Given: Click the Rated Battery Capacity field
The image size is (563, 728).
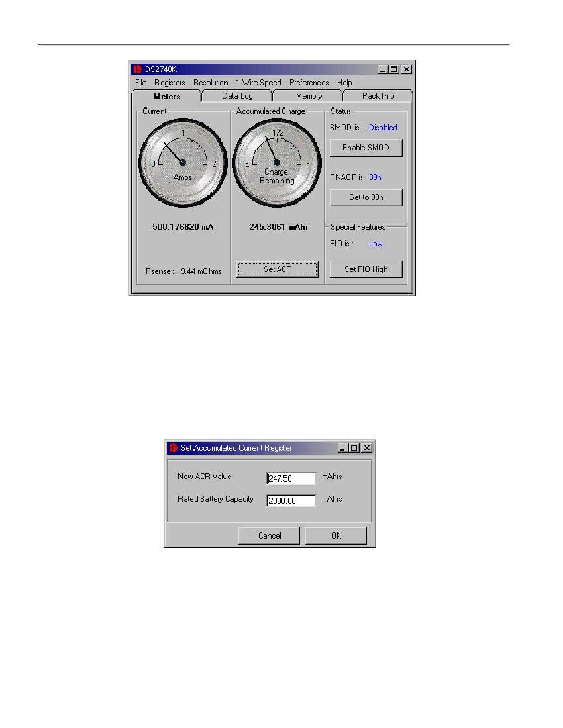Looking at the screenshot, I should tap(291, 500).
